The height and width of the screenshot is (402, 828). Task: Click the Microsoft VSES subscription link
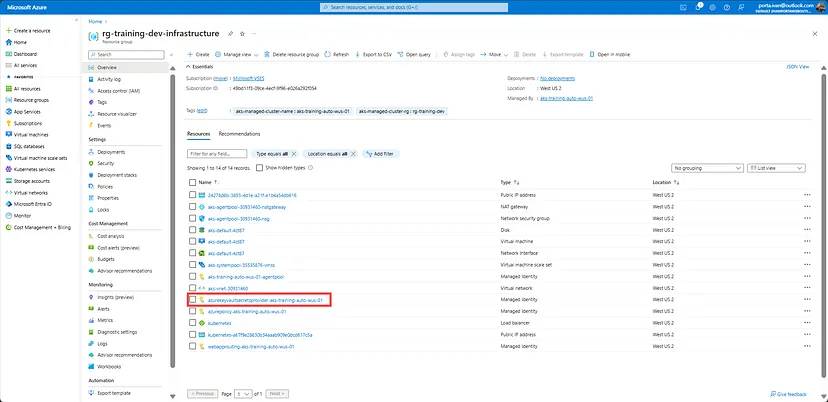pyautogui.click(x=248, y=78)
